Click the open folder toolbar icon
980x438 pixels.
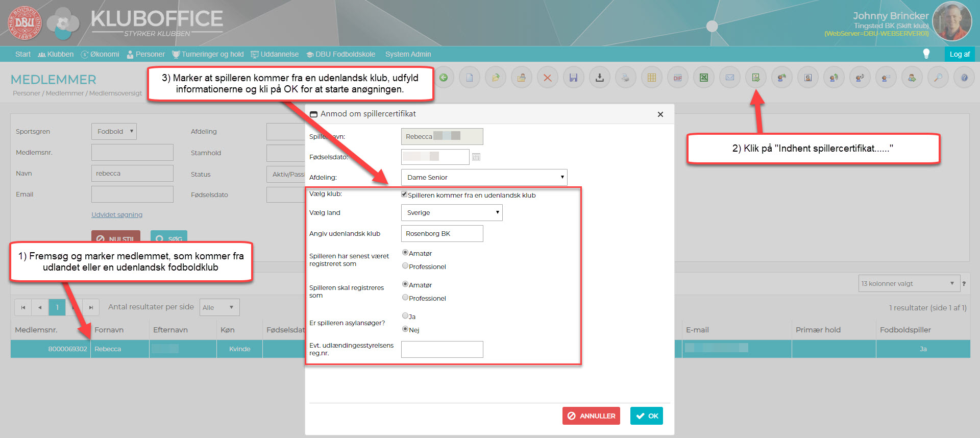pyautogui.click(x=496, y=78)
